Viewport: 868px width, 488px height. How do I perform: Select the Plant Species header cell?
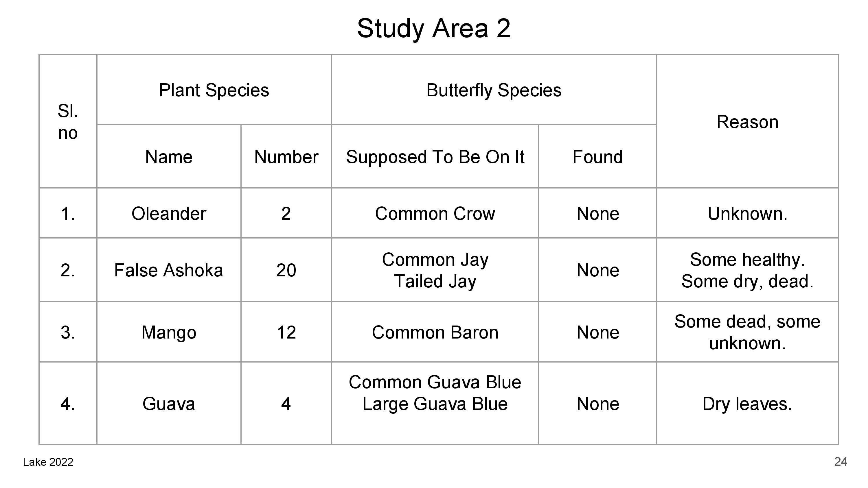click(x=214, y=90)
